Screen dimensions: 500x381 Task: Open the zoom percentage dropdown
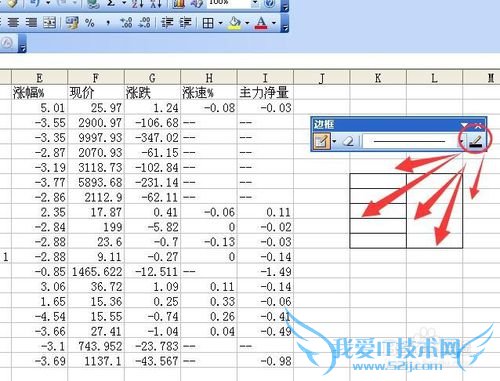[x=255, y=3]
